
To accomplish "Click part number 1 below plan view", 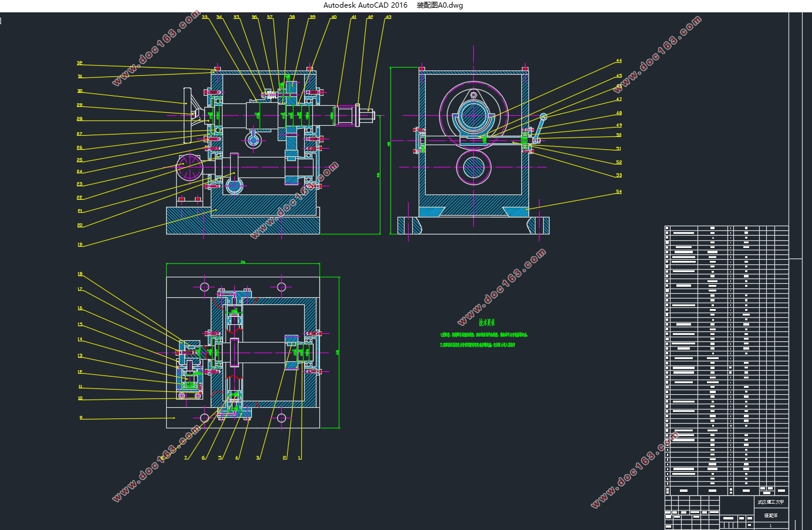I will (299, 457).
